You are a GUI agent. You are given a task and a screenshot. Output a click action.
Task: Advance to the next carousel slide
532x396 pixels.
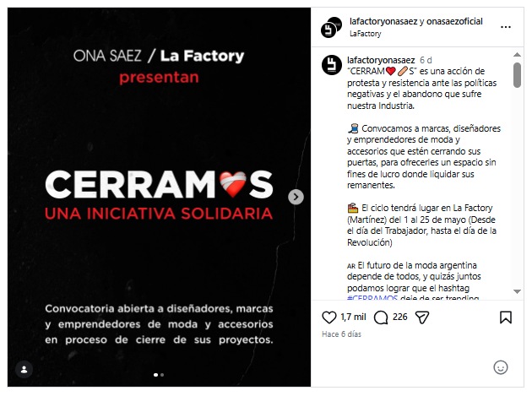click(296, 197)
